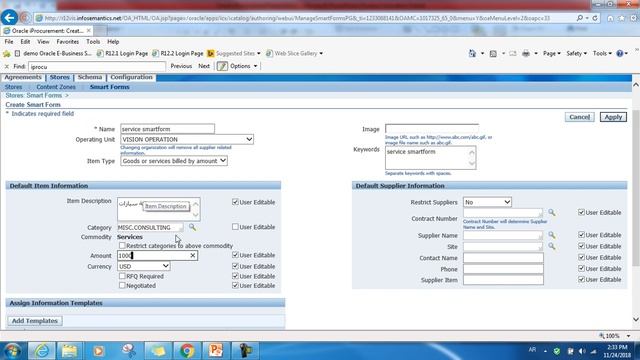
Task: Click the address bar search magnifier icon
Action: point(580,18)
